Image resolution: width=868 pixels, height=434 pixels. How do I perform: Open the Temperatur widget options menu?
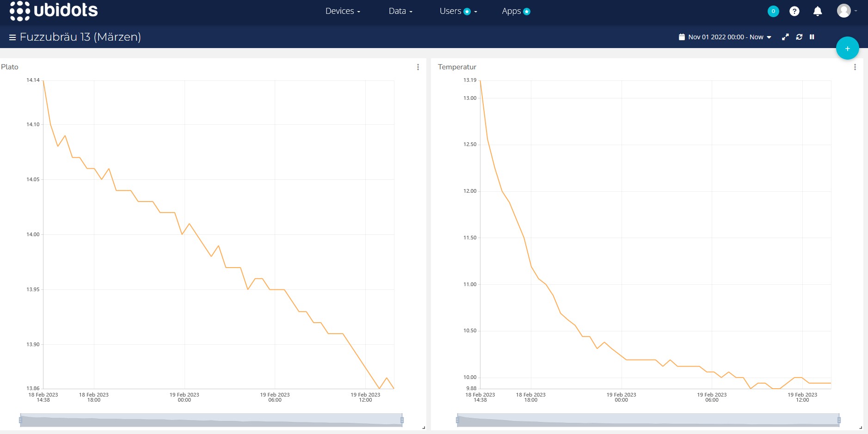[855, 67]
